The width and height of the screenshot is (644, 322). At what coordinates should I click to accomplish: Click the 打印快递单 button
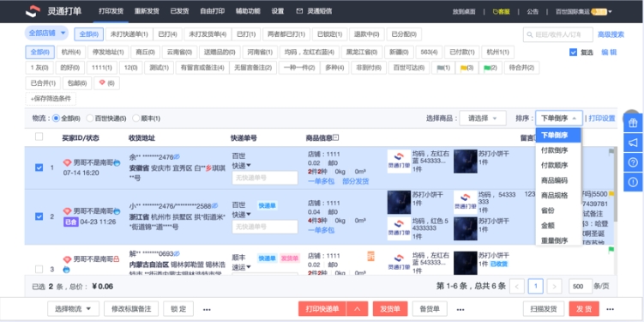click(322, 309)
